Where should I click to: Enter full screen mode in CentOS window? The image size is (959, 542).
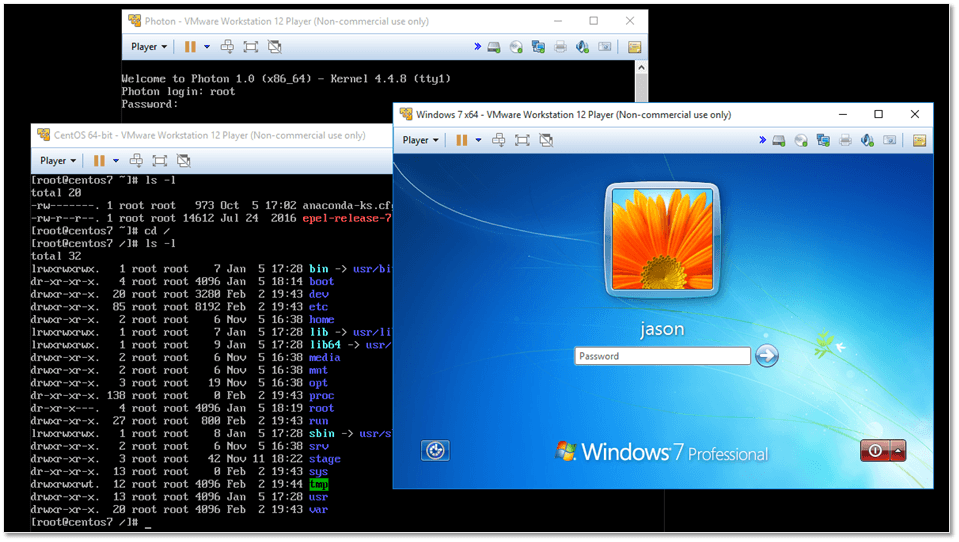tap(159, 160)
